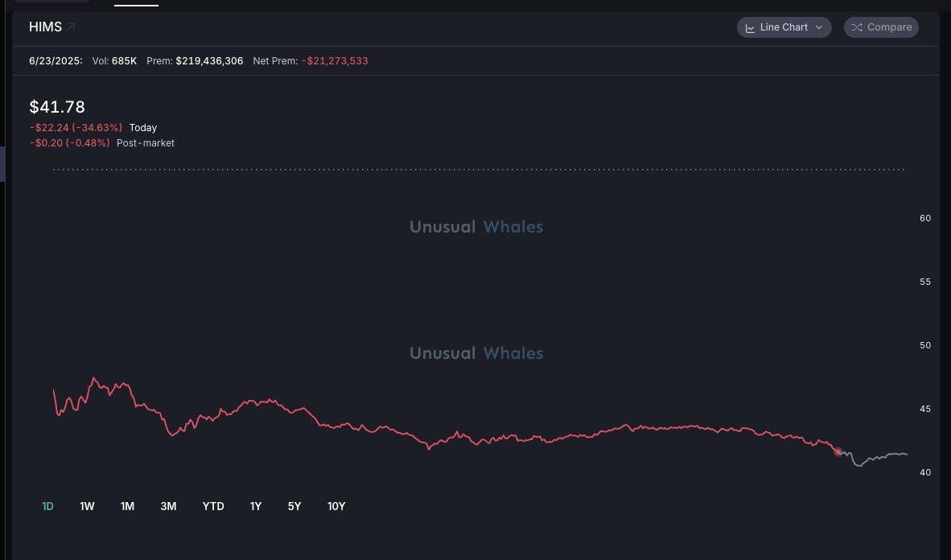This screenshot has width=951, height=560.
Task: Select the 3M time range
Action: [x=169, y=506]
